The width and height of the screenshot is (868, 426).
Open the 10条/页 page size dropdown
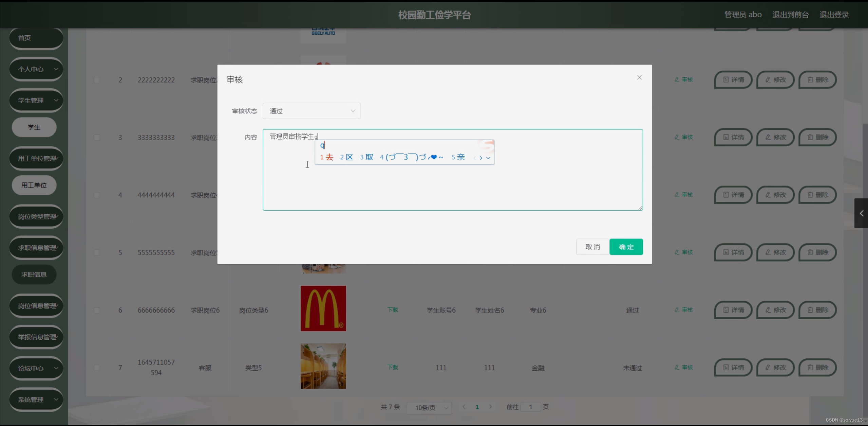(429, 408)
